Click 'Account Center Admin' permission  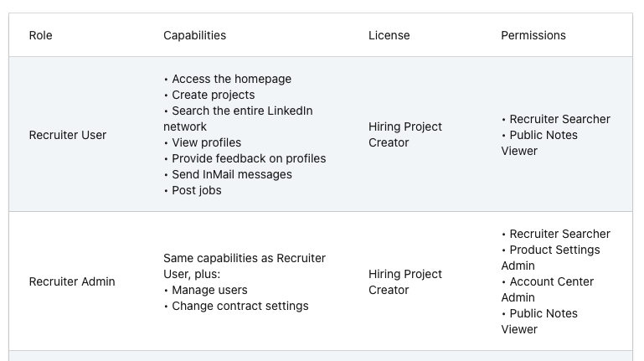(548, 290)
